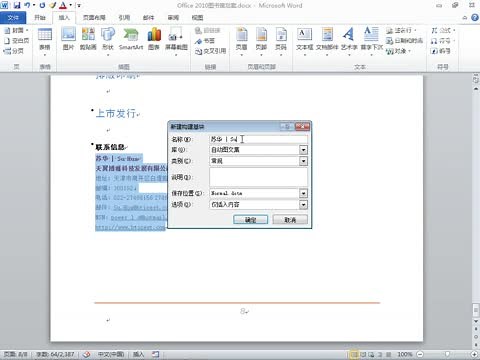Insert a Signature Line (签名行)
This screenshot has width=480, height=360.
[x=401, y=31]
